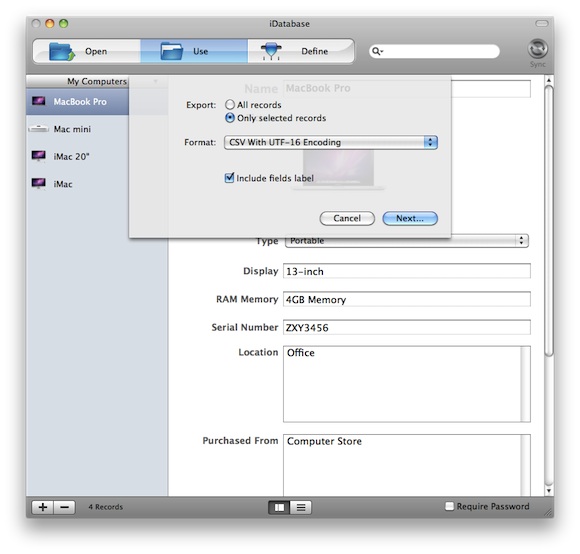This screenshot has height=554, width=580.
Task: Choose the All records radio option
Action: (230, 105)
